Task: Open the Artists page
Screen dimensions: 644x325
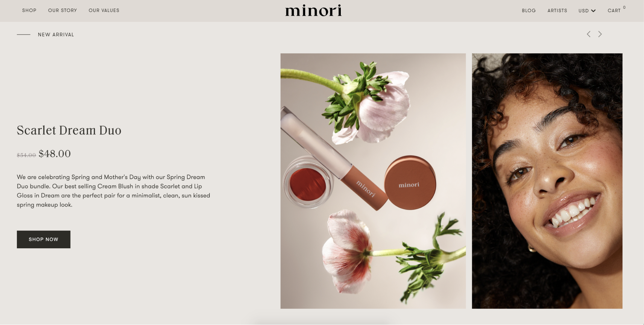Action: (557, 11)
